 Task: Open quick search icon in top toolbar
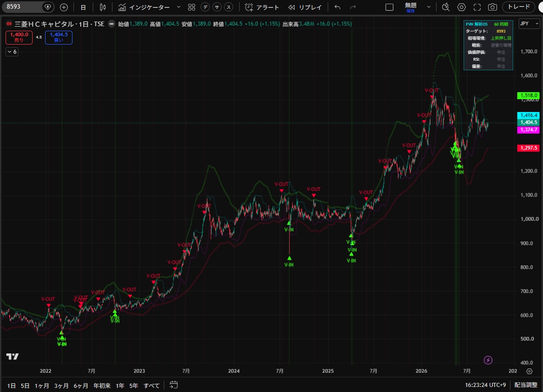pyautogui.click(x=446, y=7)
